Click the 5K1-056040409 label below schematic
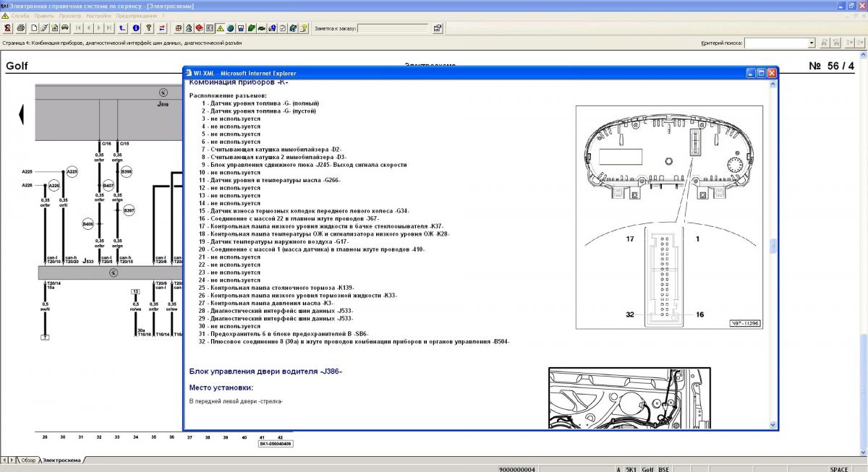868x472 pixels. 275,444
